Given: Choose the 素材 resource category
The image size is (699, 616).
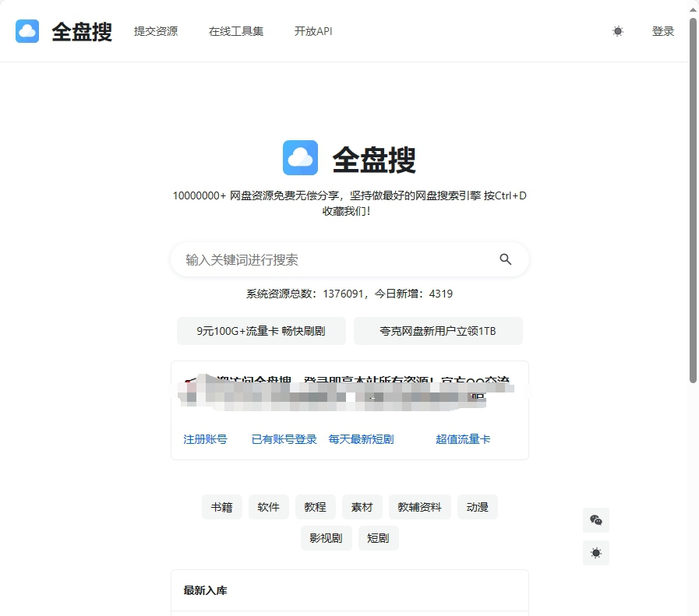Looking at the screenshot, I should pyautogui.click(x=362, y=506).
